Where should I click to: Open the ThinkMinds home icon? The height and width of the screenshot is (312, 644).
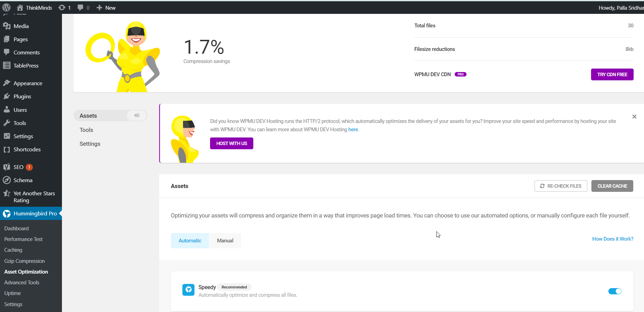(x=20, y=8)
